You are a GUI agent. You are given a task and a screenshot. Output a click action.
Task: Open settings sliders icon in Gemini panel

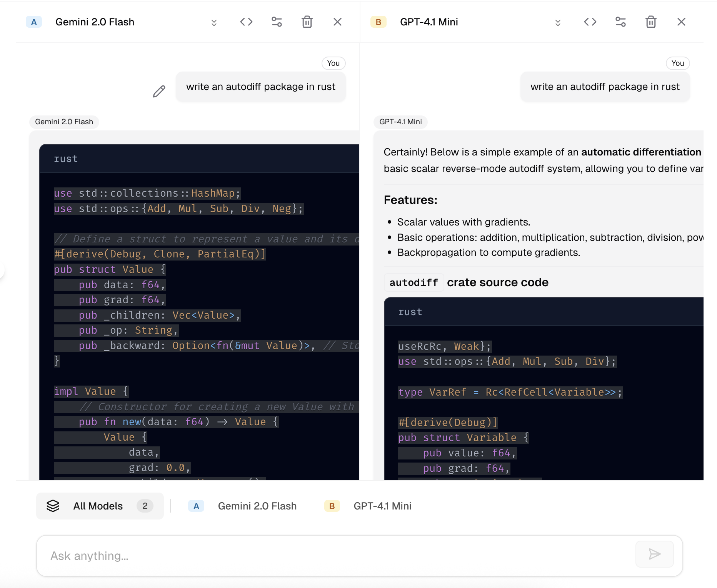(277, 22)
